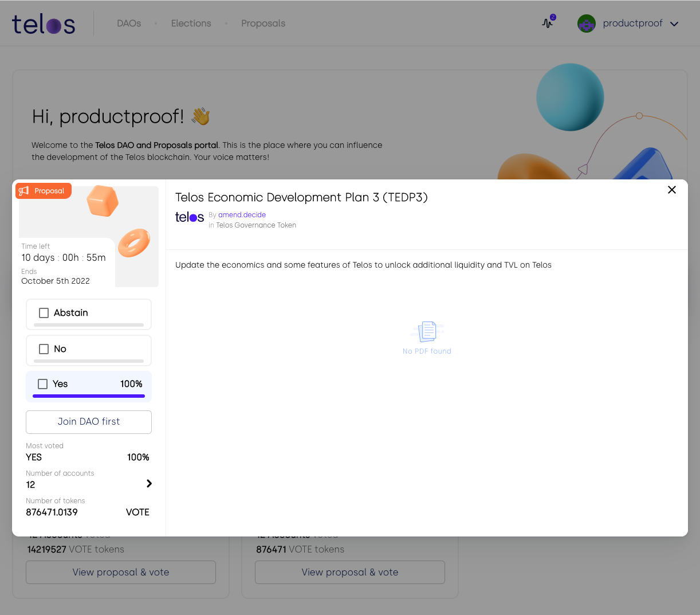Expand the Number of accounts chevron
This screenshot has width=700, height=615.
coord(149,483)
